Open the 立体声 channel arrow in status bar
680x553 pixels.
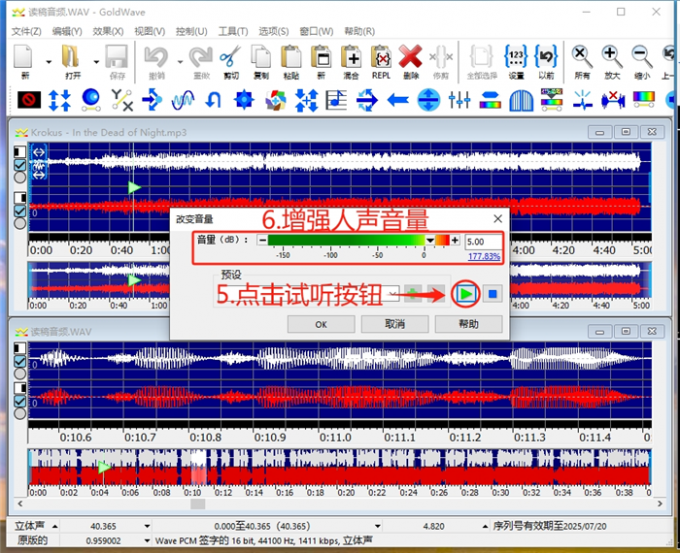pyautogui.click(x=55, y=527)
